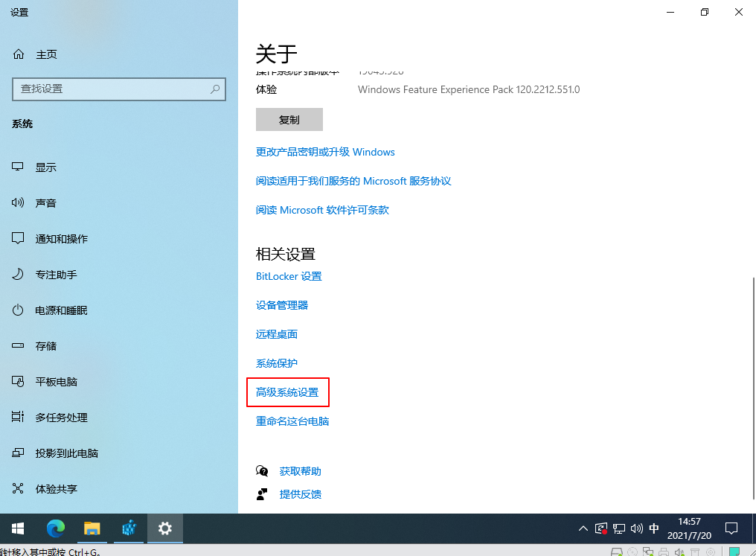Screen dimensions: 756x556
Task: Open 设备管理器 device manager link
Action: click(281, 305)
